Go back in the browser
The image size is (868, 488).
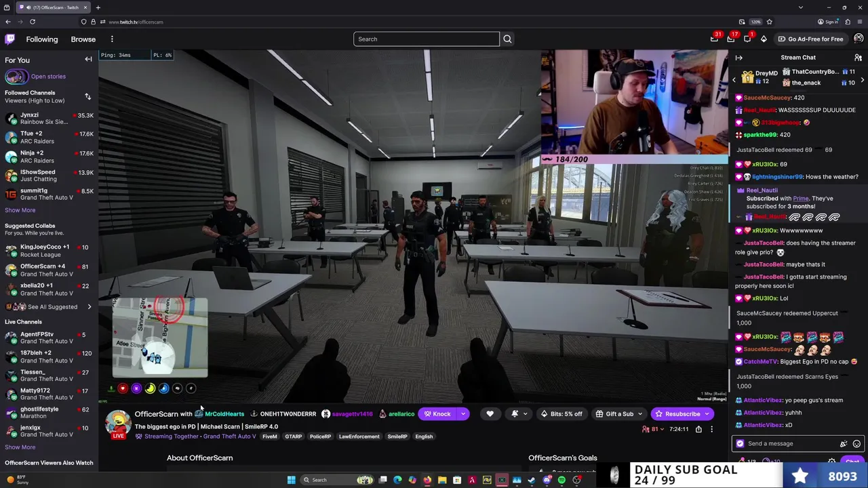pos(8,22)
